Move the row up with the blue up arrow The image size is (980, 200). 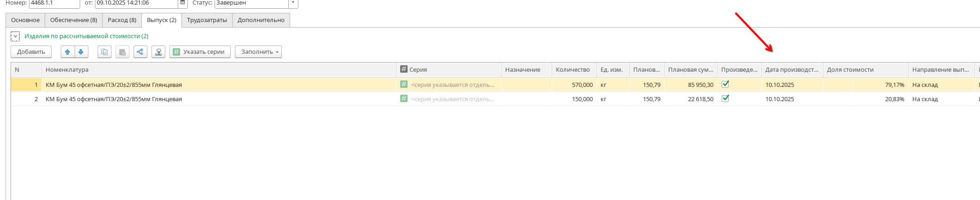[x=68, y=52]
